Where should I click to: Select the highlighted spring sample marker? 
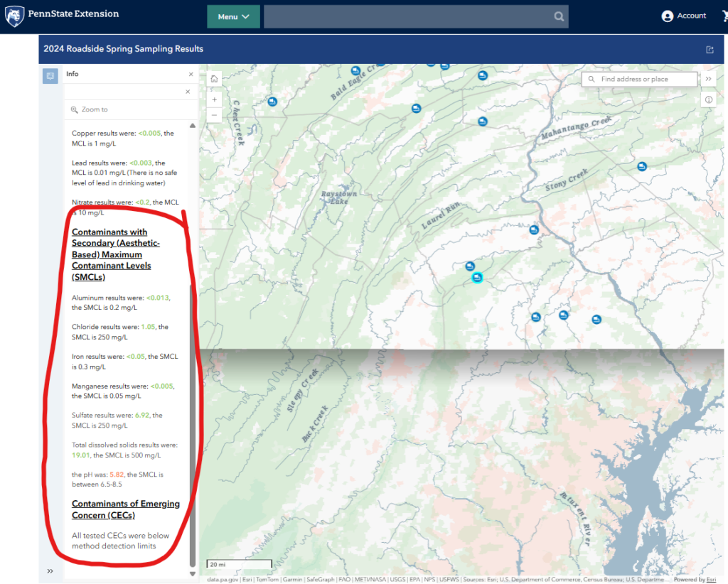(x=477, y=277)
